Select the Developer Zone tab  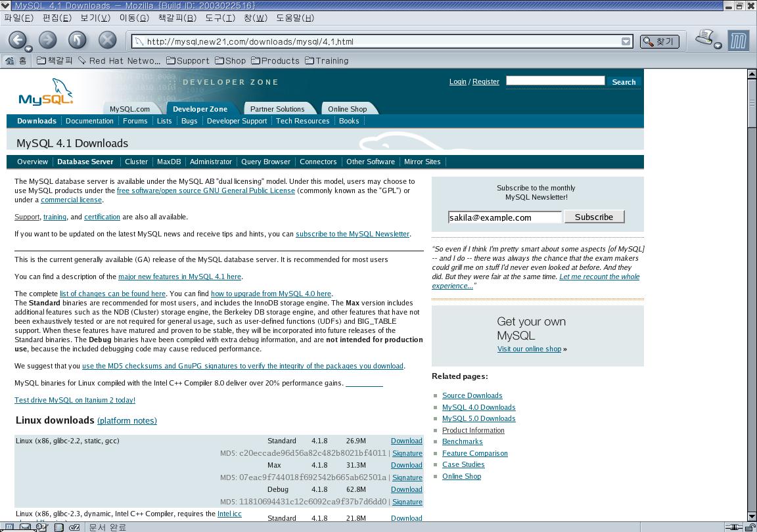pos(200,109)
